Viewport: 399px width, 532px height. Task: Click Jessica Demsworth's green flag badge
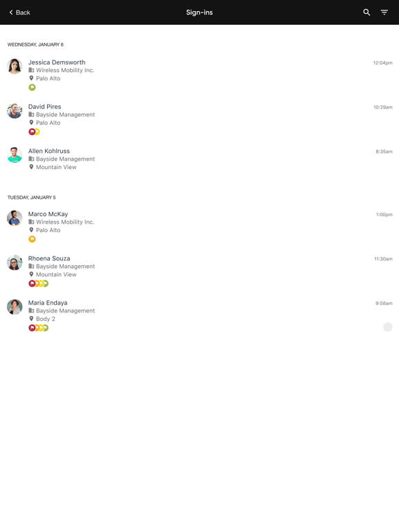click(x=32, y=87)
